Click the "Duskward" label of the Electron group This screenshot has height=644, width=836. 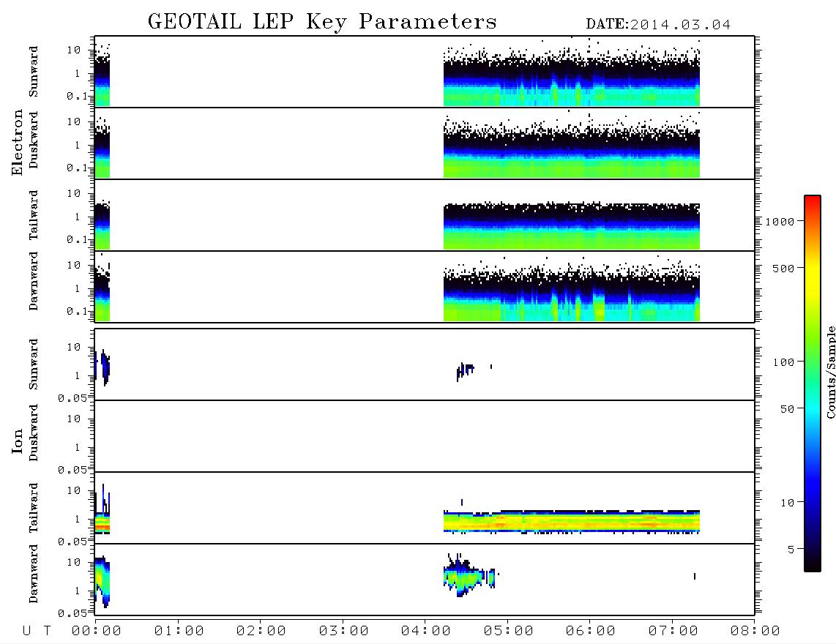pyautogui.click(x=34, y=140)
